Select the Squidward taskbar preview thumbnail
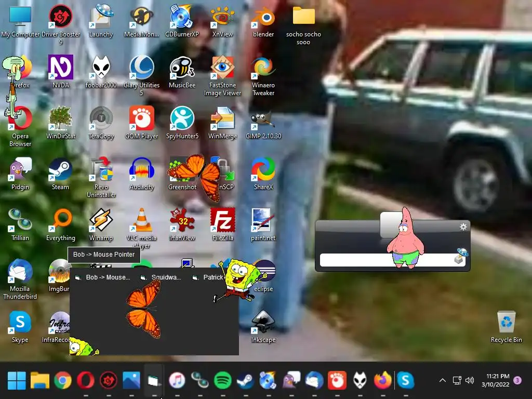Viewport: 532px width, 399px height. click(162, 277)
